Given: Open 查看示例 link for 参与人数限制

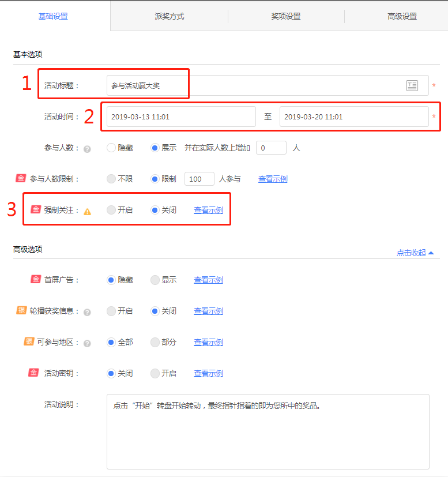Looking at the screenshot, I should click(273, 179).
